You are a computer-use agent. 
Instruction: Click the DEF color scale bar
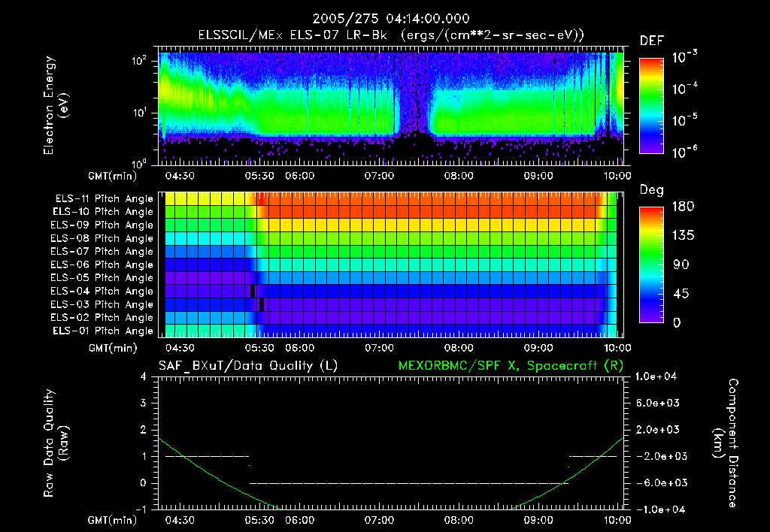click(651, 106)
